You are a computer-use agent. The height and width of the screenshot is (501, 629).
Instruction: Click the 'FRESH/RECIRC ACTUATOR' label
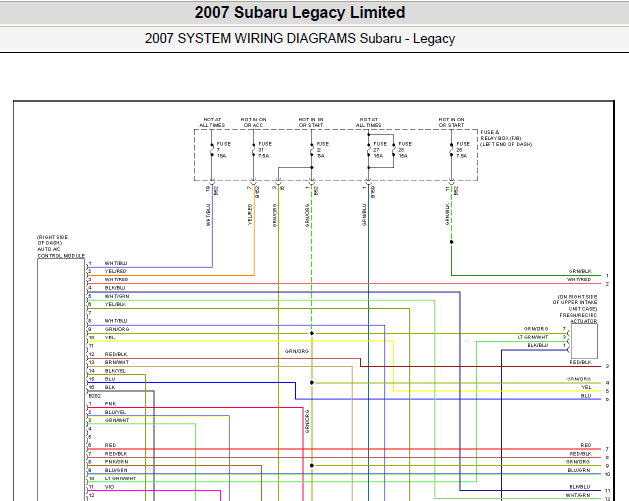(578, 318)
